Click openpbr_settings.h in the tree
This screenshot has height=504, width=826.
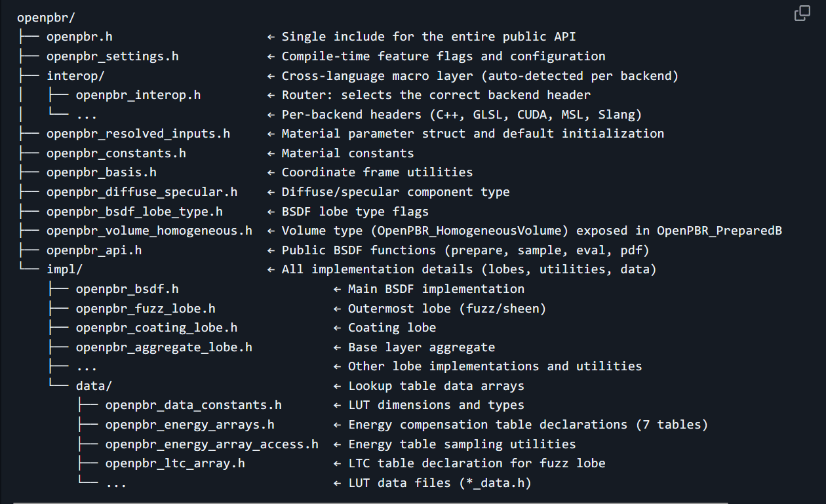(112, 56)
